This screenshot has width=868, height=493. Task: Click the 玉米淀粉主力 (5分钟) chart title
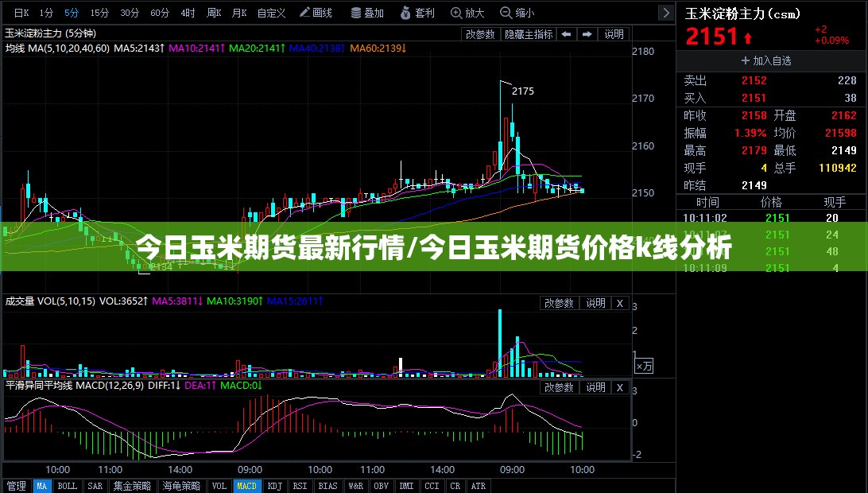50,33
